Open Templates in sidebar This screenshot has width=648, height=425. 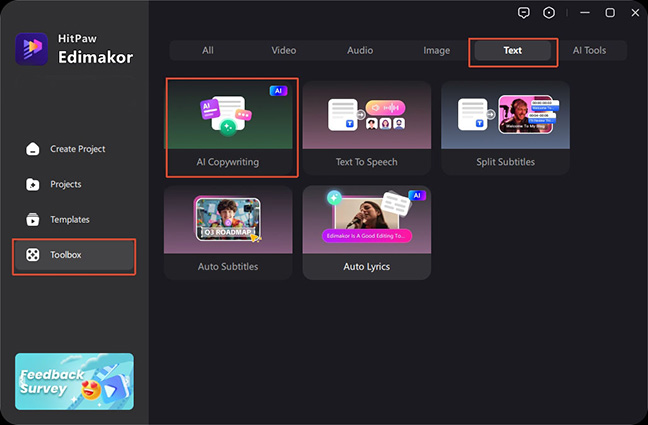(74, 220)
